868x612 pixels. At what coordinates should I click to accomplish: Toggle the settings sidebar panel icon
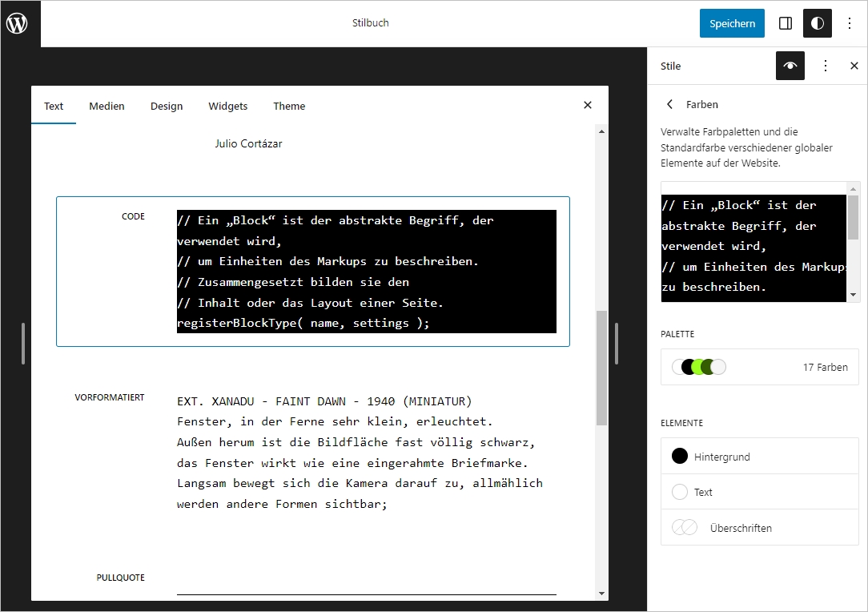pos(786,23)
